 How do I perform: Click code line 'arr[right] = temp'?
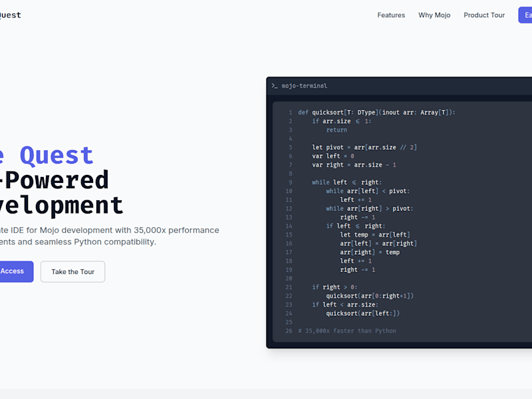coord(370,252)
